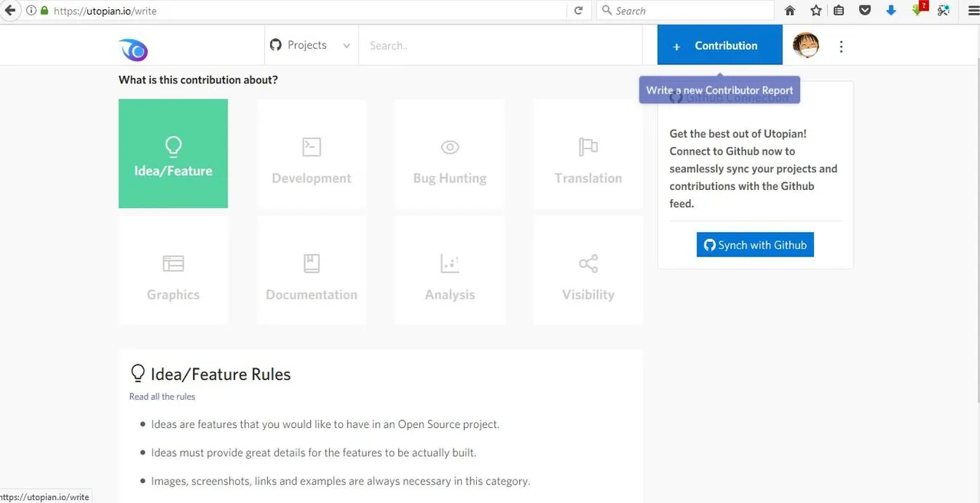
Task: Show site information icon in address bar
Action: (x=31, y=11)
